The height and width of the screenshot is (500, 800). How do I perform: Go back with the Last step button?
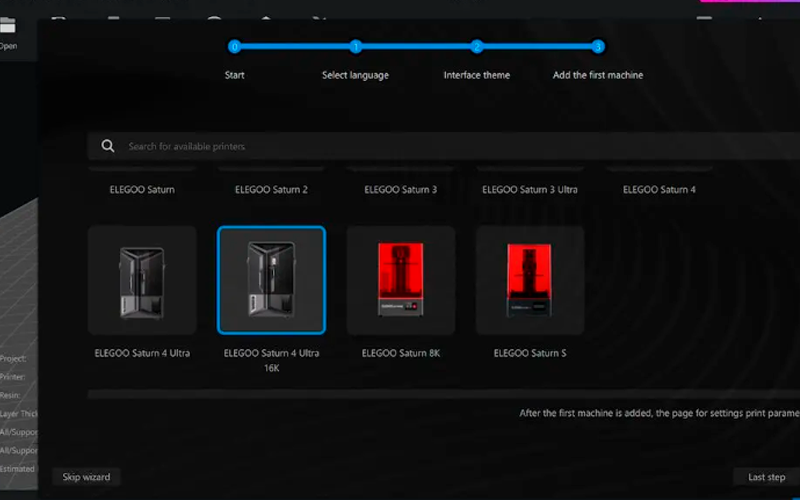click(766, 477)
